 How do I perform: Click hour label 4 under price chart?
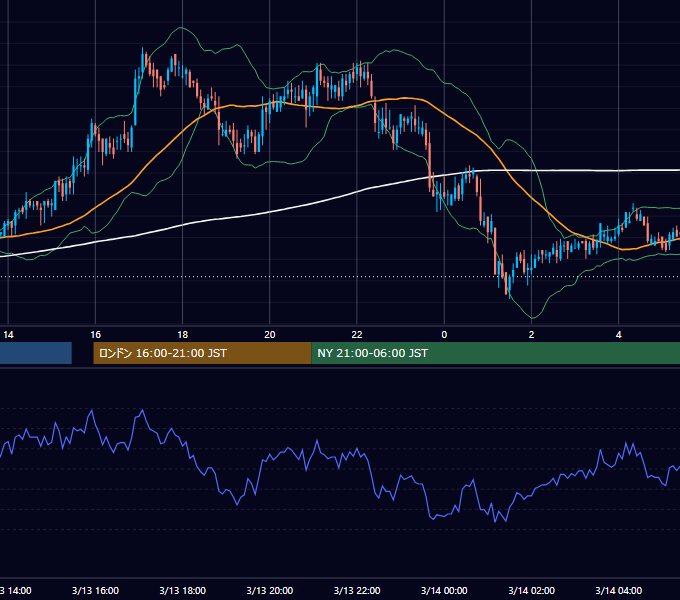click(618, 334)
